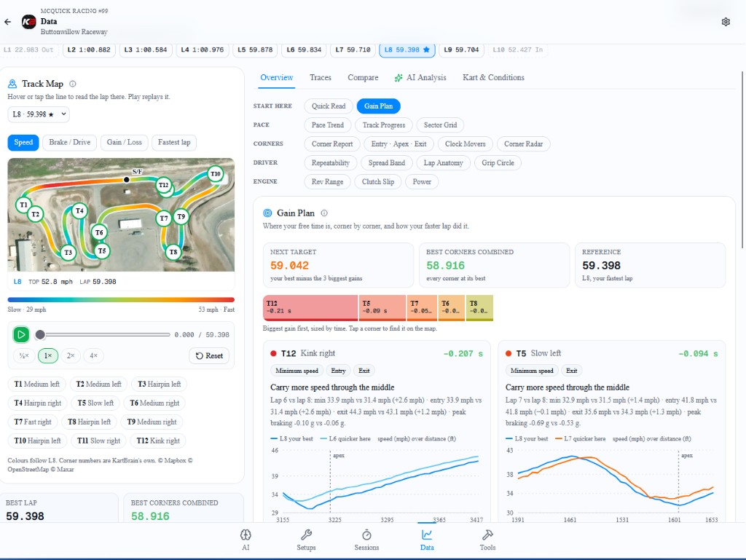Click the T6 marker on track map
Screen dimensions: 746x560
coord(99,232)
